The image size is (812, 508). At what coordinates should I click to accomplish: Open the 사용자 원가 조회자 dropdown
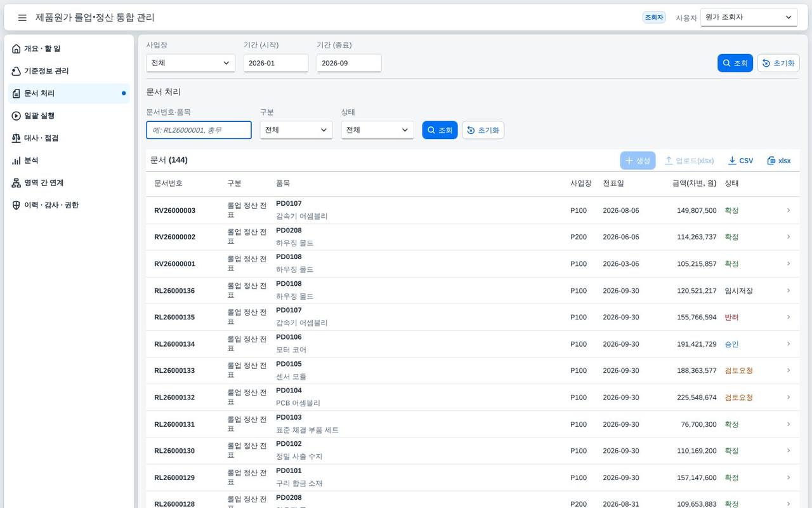(x=749, y=18)
